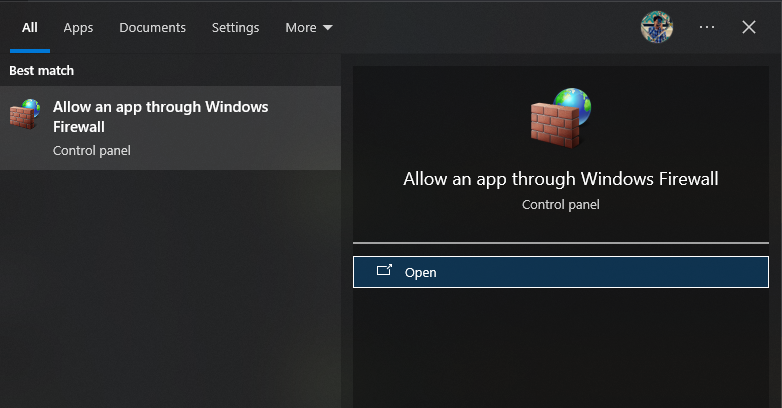The height and width of the screenshot is (408, 782).
Task: Click the user account avatar picture
Action: tap(657, 27)
